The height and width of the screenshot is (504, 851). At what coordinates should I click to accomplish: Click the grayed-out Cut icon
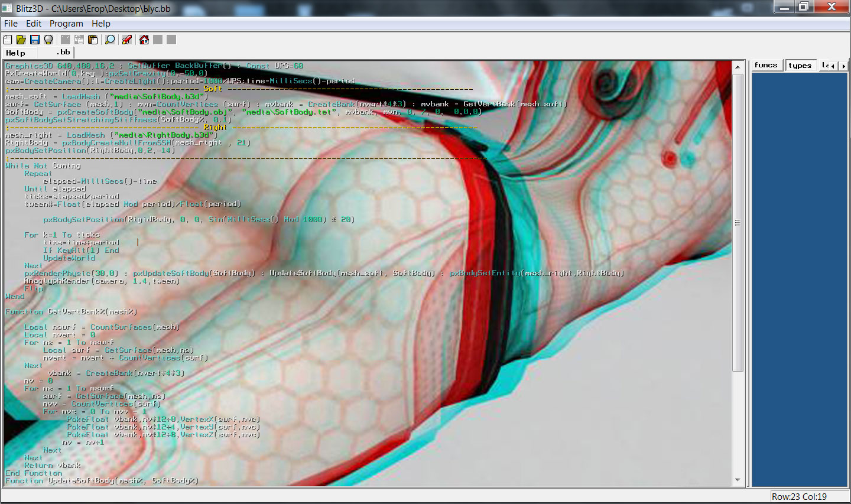point(66,40)
